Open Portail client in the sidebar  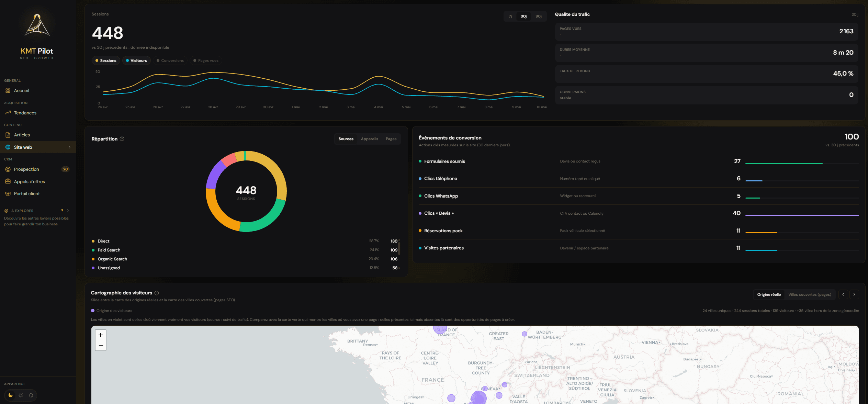[38, 194]
